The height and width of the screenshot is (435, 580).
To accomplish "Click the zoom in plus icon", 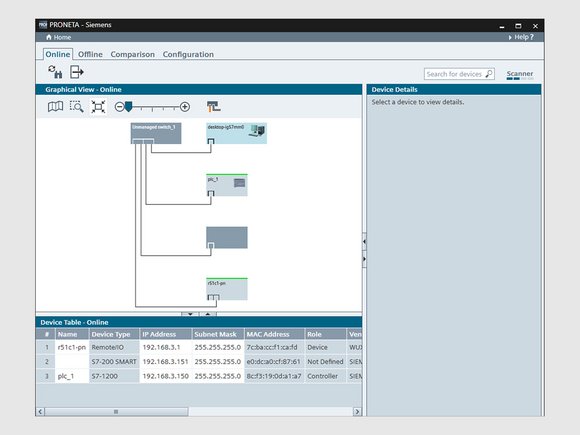I will tap(185, 107).
